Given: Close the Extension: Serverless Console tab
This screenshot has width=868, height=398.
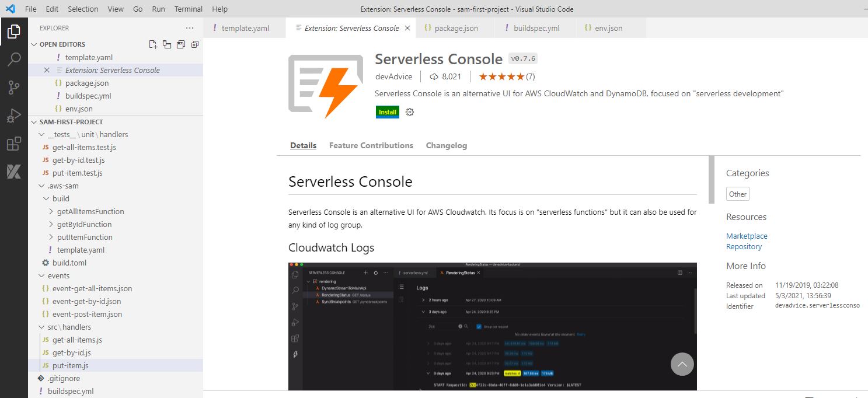Looking at the screenshot, I should [407, 28].
